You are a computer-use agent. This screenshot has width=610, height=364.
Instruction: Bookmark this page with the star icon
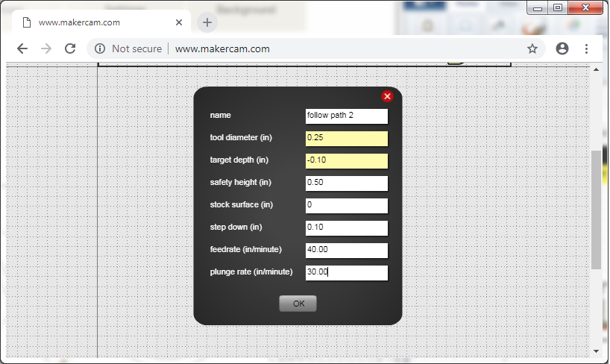tap(532, 48)
